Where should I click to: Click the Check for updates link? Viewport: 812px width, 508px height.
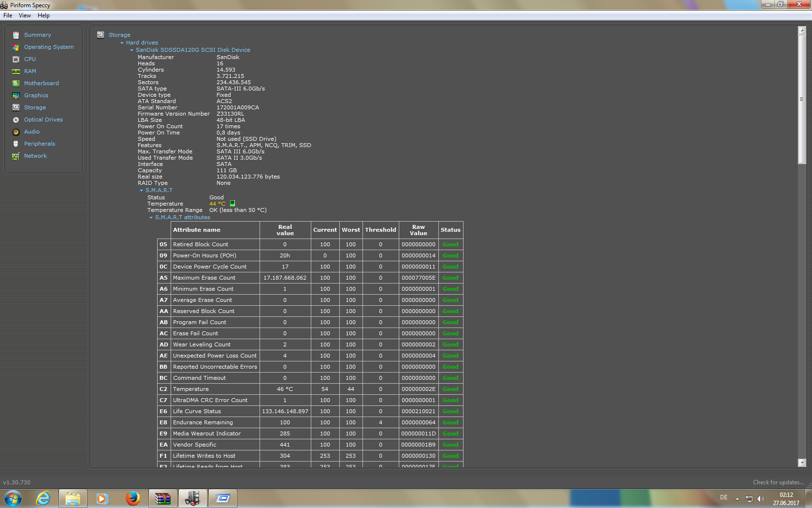778,482
